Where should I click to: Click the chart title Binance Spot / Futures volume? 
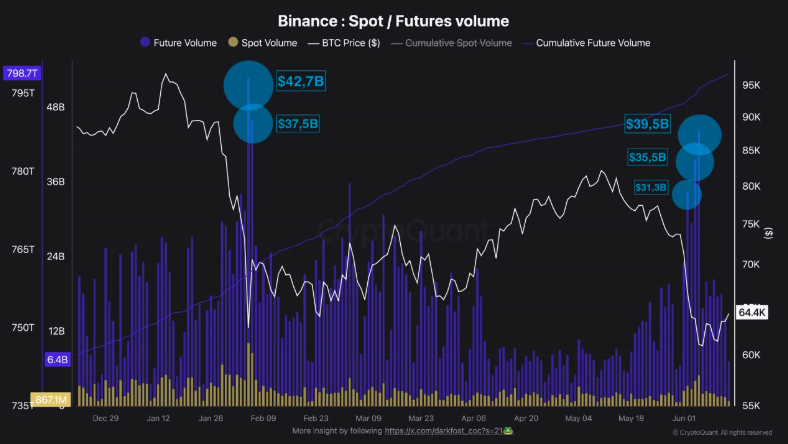tap(393, 21)
